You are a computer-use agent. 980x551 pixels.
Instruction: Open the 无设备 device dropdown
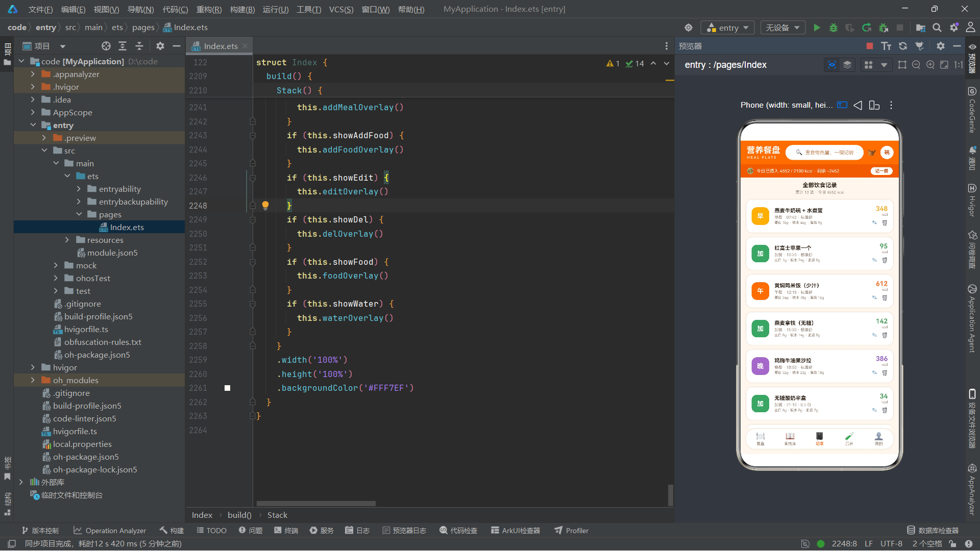(782, 28)
